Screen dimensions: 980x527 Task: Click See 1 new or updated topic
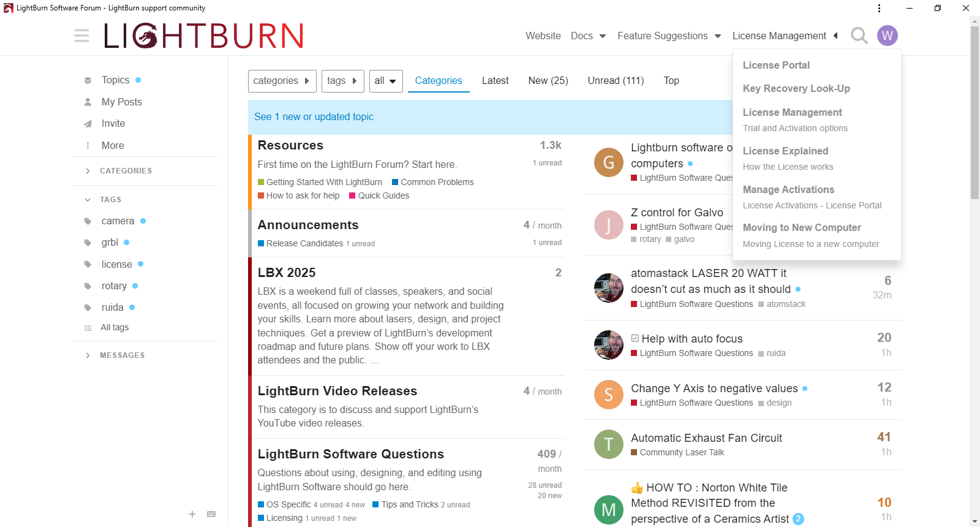[314, 117]
